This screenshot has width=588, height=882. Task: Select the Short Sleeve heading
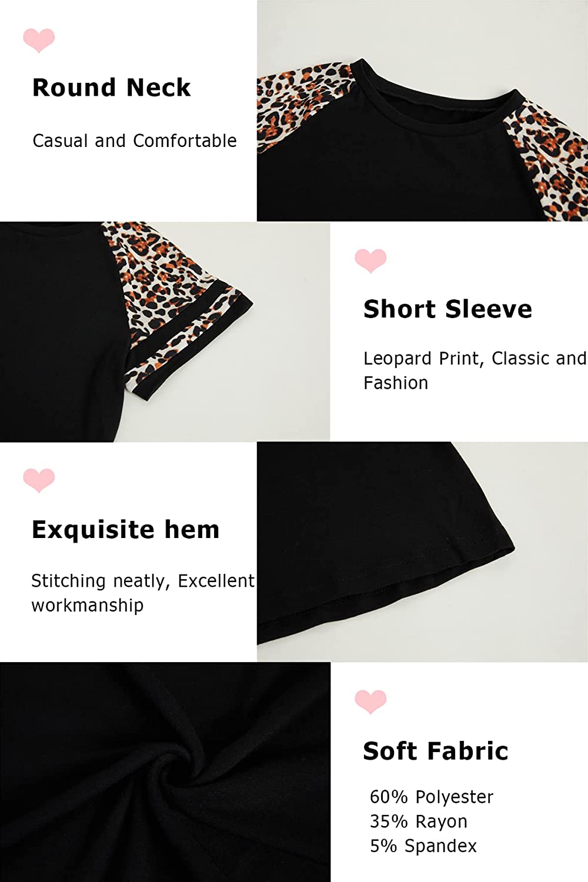click(x=447, y=309)
